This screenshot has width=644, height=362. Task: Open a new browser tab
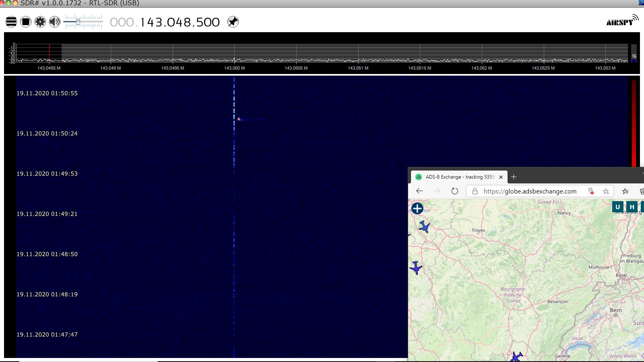tap(514, 177)
